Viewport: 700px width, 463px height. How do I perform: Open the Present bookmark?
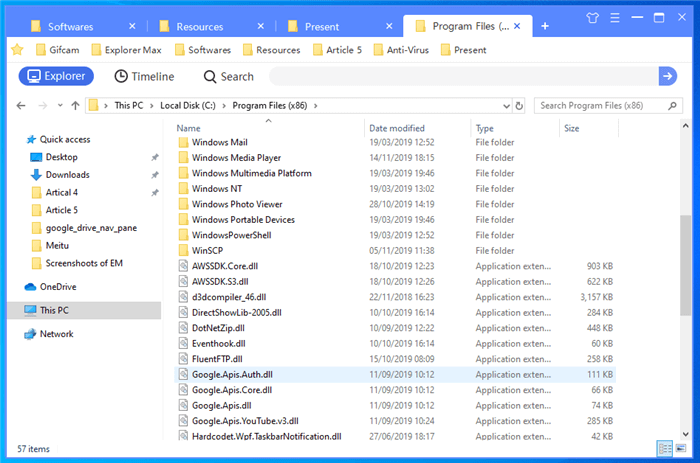pos(463,50)
